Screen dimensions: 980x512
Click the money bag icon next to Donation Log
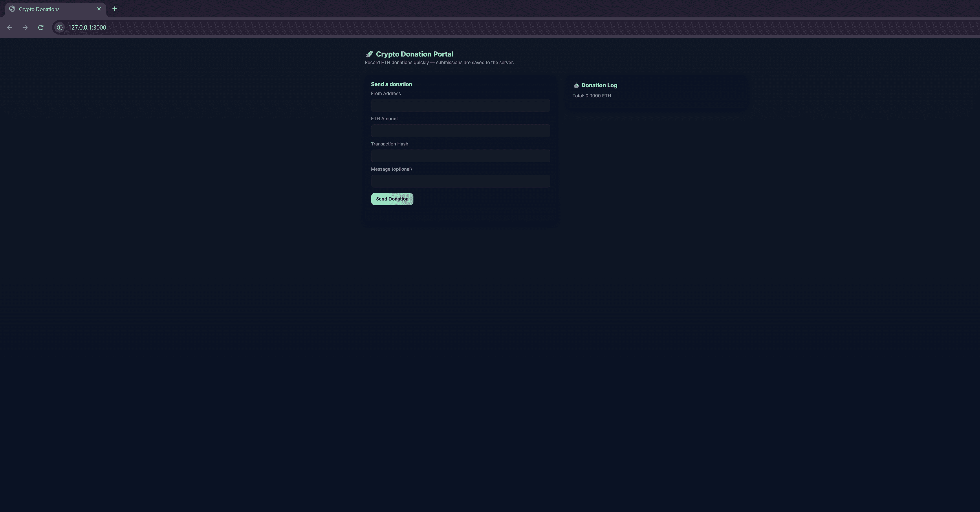576,85
